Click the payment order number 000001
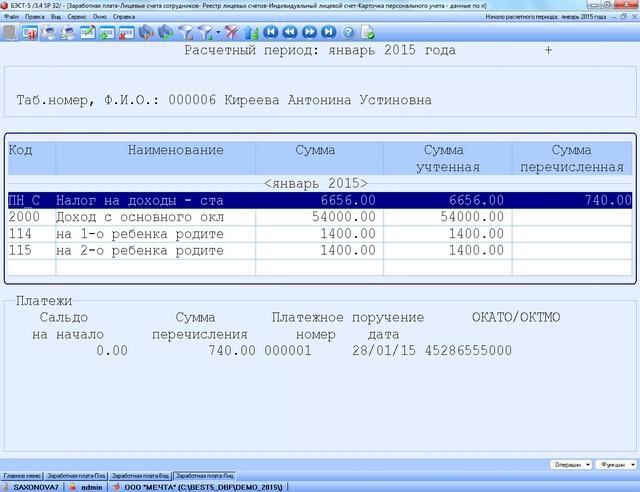This screenshot has width=640, height=492. [x=288, y=350]
